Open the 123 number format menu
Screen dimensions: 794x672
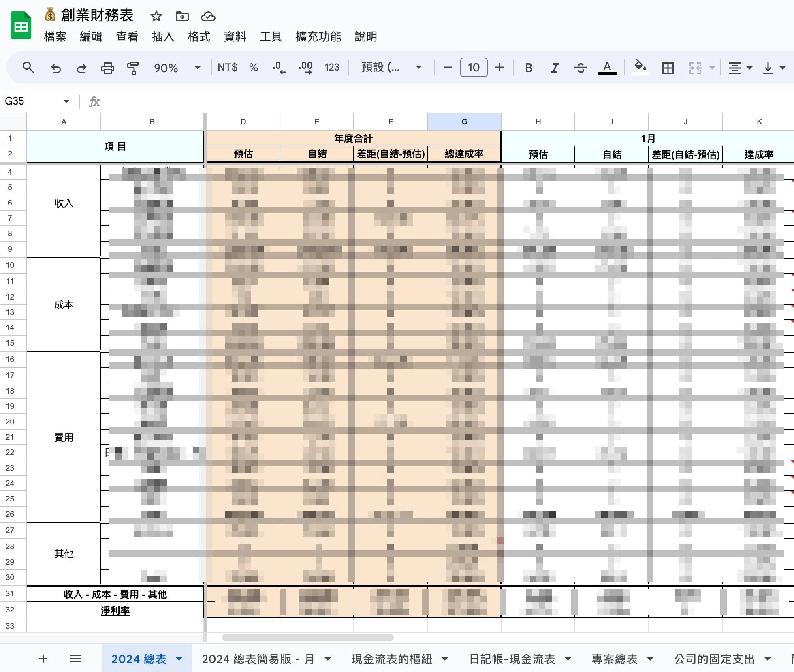(332, 67)
